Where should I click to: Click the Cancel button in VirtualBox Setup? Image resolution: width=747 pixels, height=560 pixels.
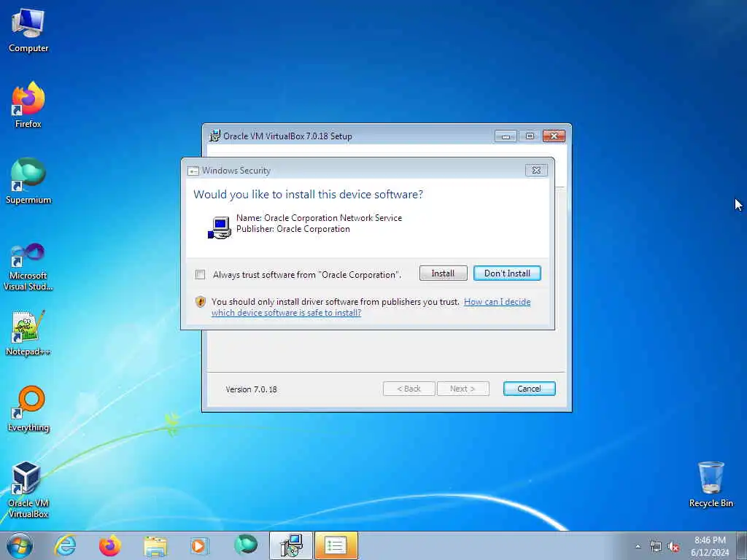click(530, 389)
